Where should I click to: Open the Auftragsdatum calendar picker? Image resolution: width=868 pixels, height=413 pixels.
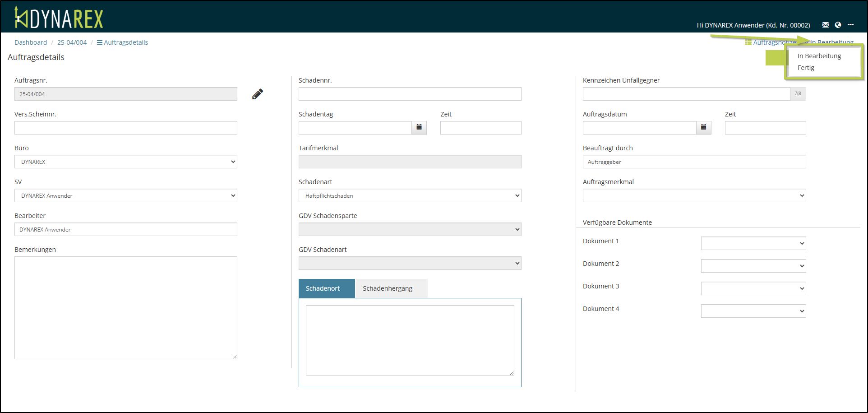click(x=703, y=128)
